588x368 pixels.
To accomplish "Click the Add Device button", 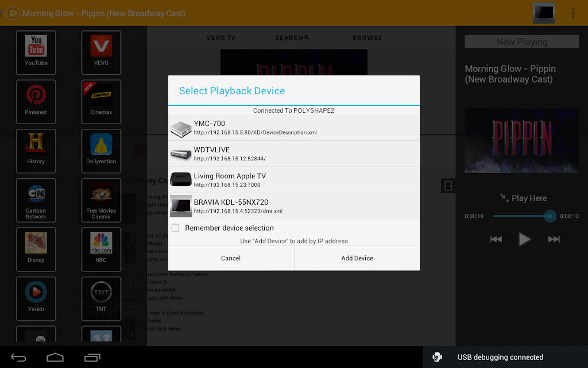I will pyautogui.click(x=357, y=258).
